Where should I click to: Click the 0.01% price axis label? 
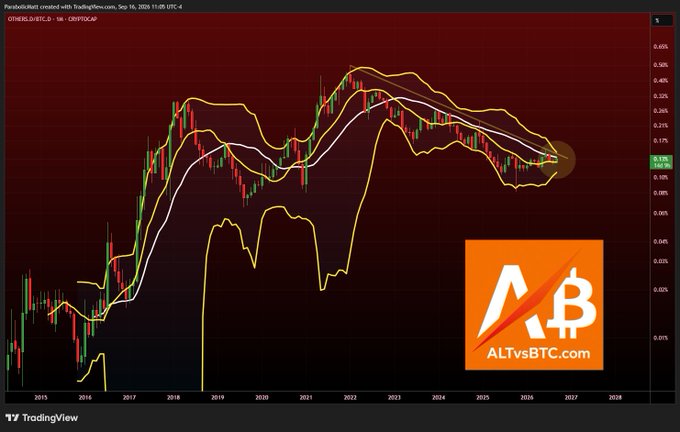click(x=661, y=338)
